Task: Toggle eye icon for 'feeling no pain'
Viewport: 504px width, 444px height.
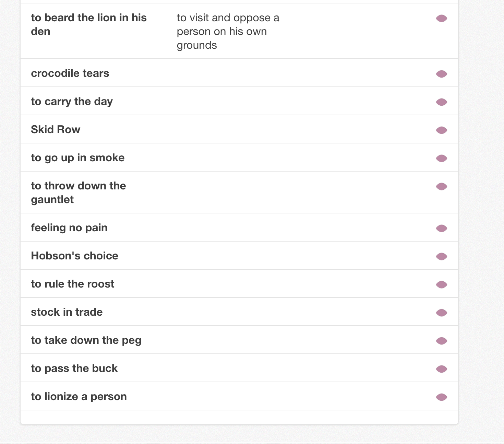Action: coord(441,228)
